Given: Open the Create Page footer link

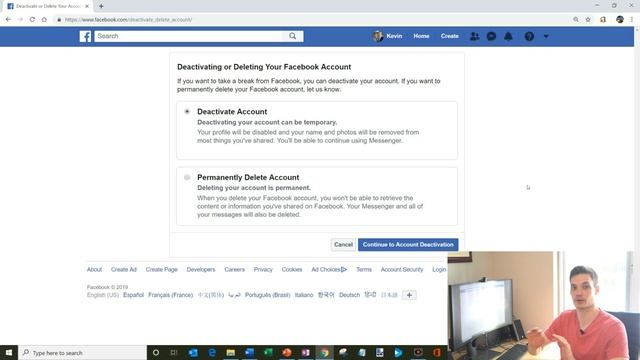Looking at the screenshot, I should pos(162,269).
